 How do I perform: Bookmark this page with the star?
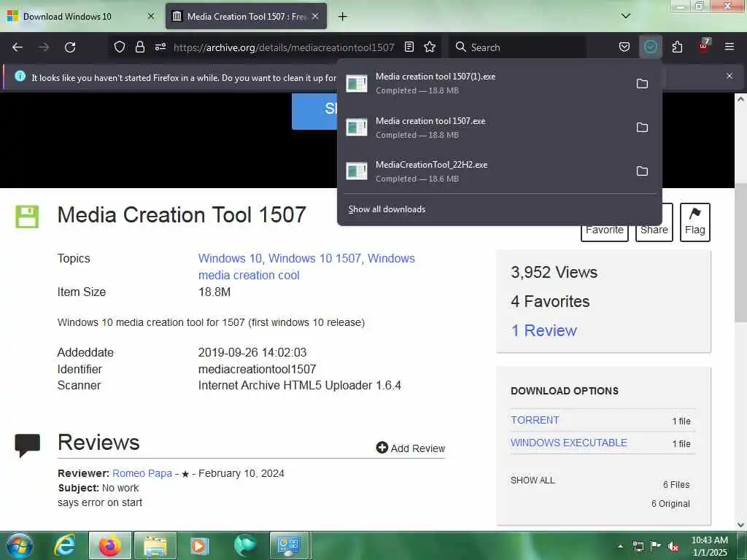(x=430, y=47)
